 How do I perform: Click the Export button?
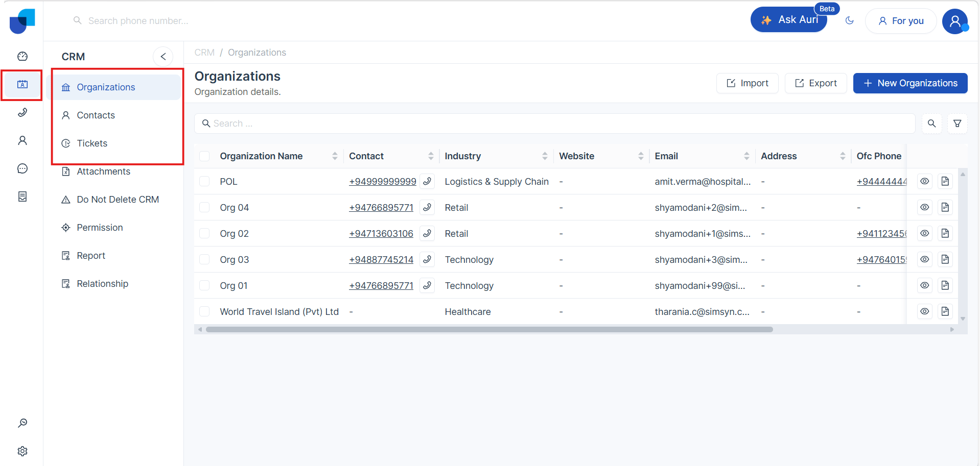815,83
